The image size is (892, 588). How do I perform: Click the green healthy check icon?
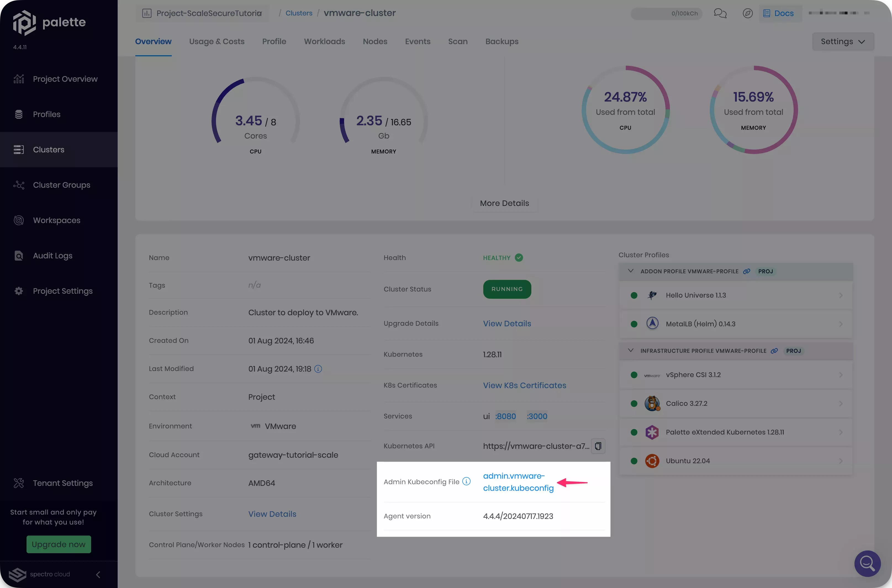coord(519,258)
